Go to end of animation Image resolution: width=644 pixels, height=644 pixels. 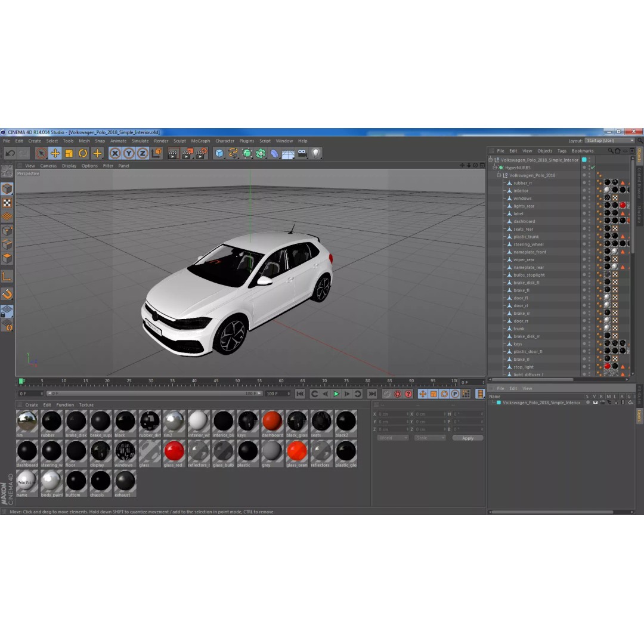372,394
